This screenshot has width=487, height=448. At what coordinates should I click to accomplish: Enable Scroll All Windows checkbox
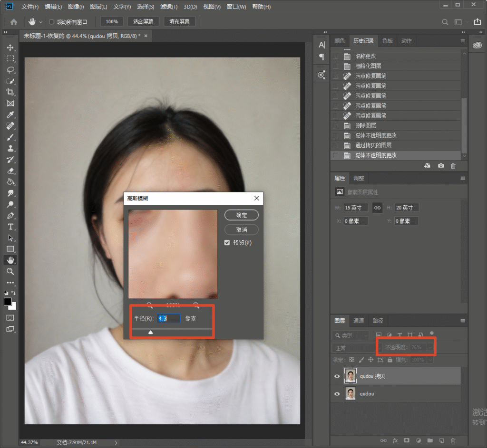click(51, 22)
